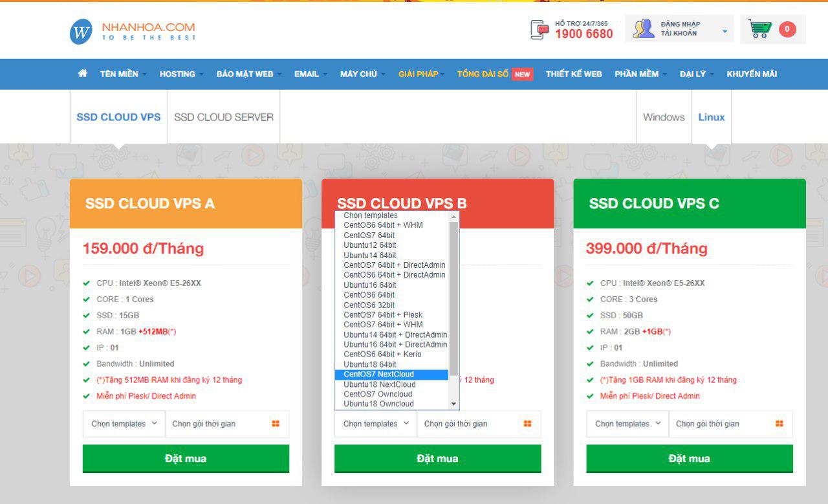This screenshot has height=504, width=828.
Task: Select CentOS6 64bit + Kerio template
Action: pyautogui.click(x=391, y=355)
